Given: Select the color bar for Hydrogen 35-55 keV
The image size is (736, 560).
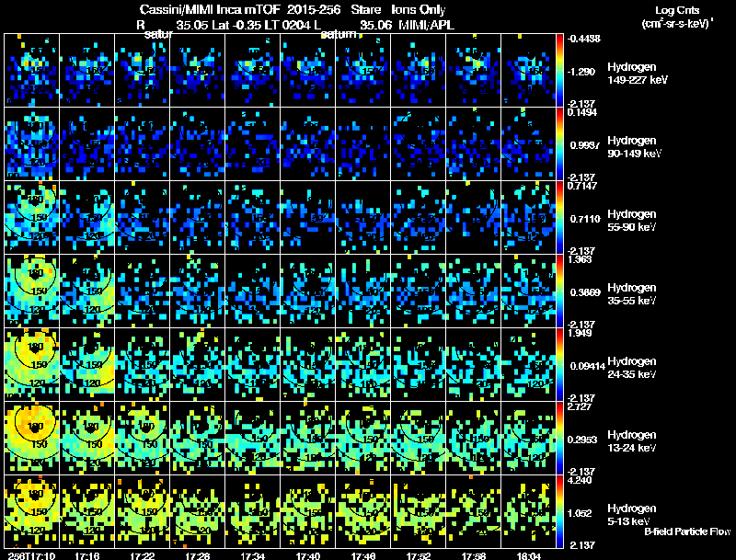Looking at the screenshot, I should 561,291.
